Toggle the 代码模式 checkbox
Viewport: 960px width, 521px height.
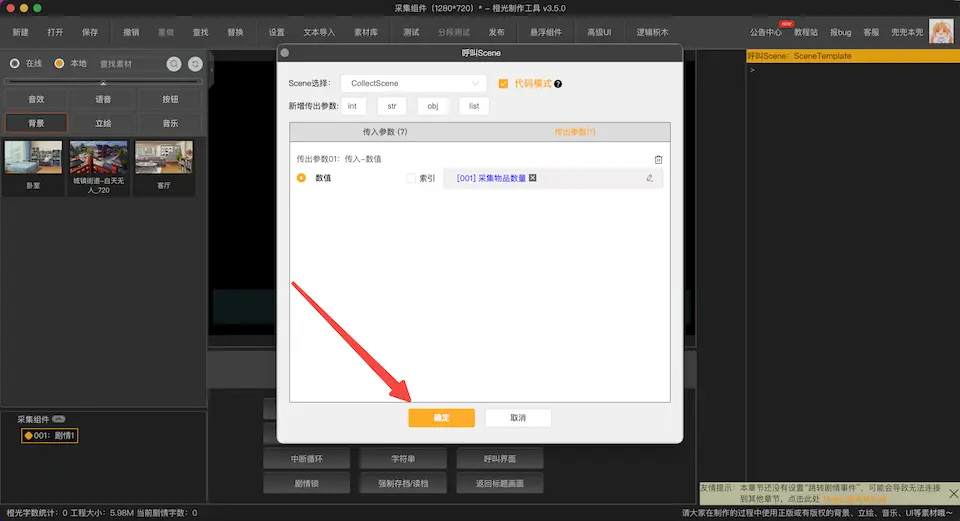503,84
